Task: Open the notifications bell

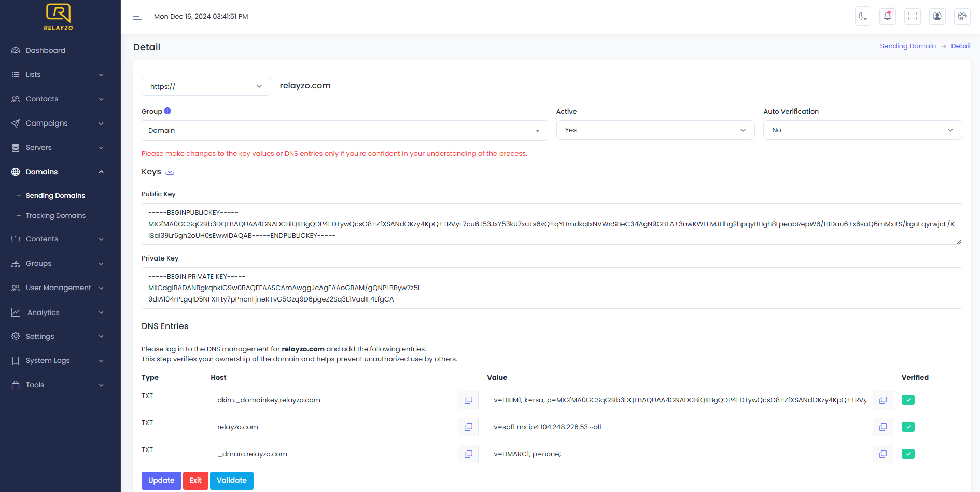Action: pos(888,16)
